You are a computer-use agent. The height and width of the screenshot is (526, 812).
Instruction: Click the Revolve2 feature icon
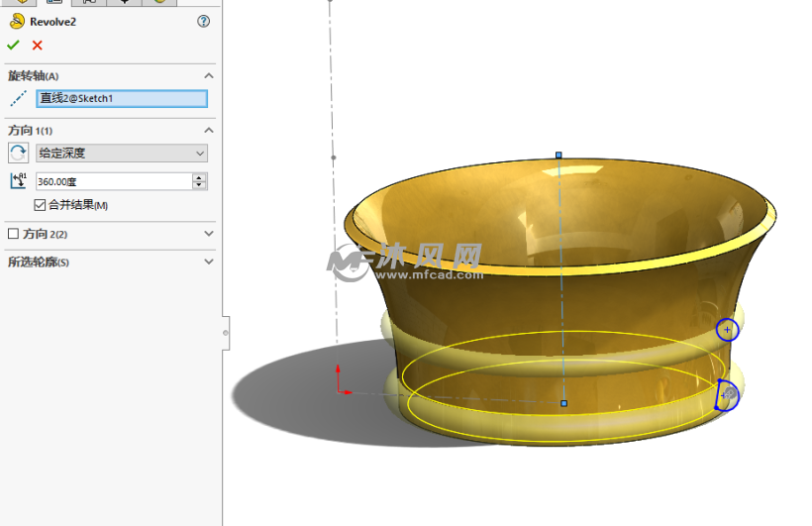[17, 21]
